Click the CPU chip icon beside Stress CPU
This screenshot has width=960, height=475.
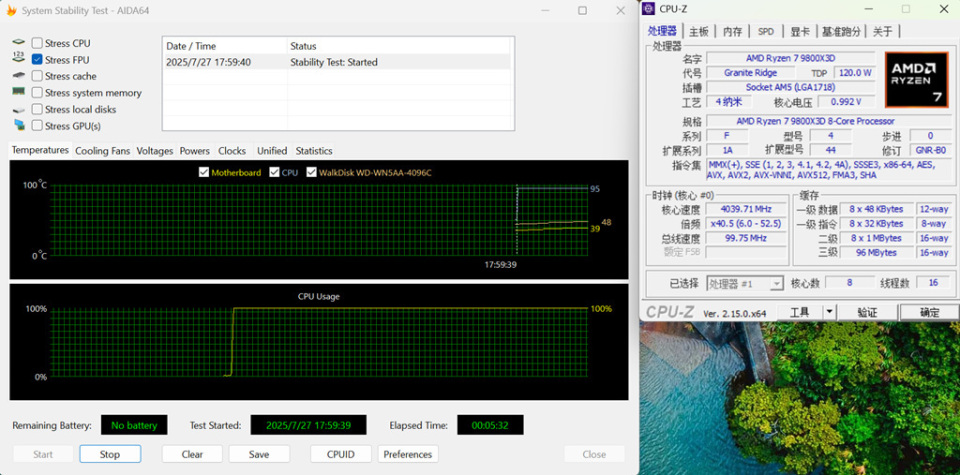pyautogui.click(x=19, y=43)
